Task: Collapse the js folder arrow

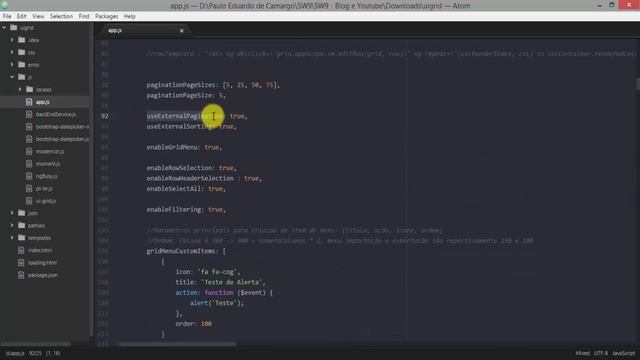Action: pyautogui.click(x=12, y=77)
